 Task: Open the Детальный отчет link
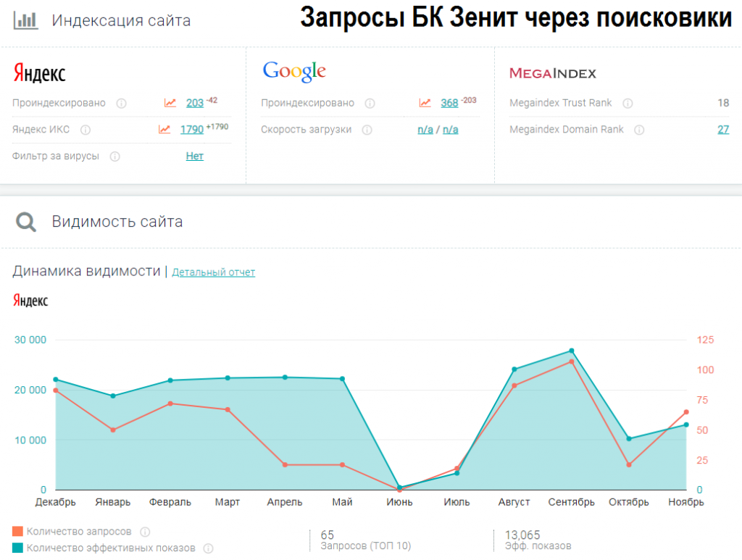tap(214, 272)
